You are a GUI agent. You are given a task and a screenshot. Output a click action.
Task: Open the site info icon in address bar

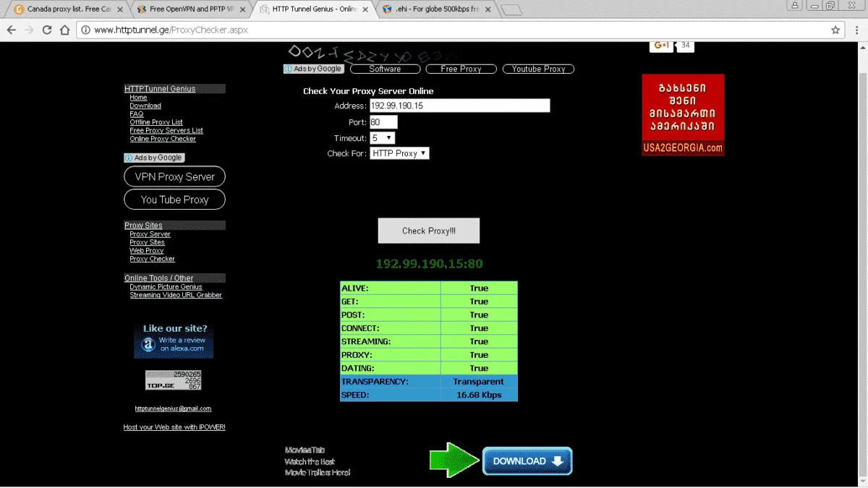[85, 30]
